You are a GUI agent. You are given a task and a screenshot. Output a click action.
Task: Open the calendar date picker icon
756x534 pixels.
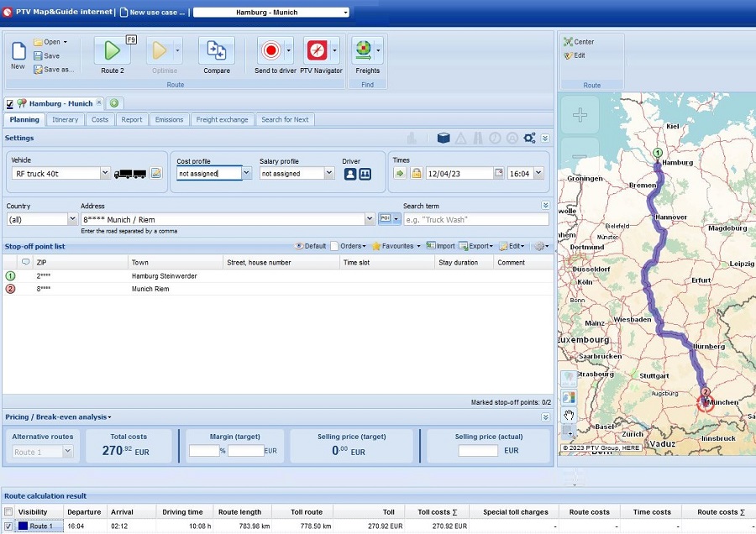click(x=499, y=173)
